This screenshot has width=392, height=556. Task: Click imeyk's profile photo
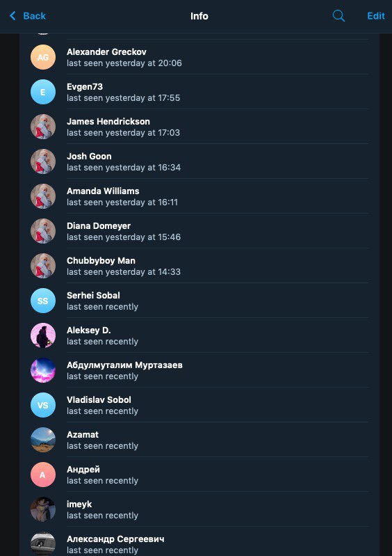(43, 509)
